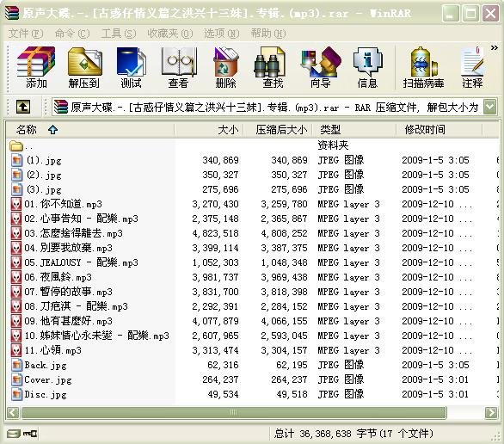Image resolution: width=504 pixels, height=444 pixels.
Task: Sort by 压缩后大小 column header
Action: click(x=278, y=130)
